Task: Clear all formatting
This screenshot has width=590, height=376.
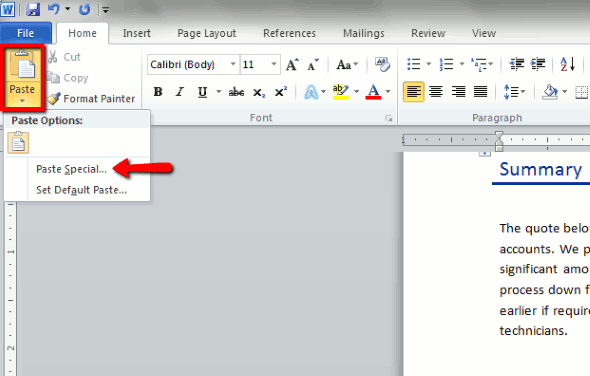Action: tap(382, 64)
